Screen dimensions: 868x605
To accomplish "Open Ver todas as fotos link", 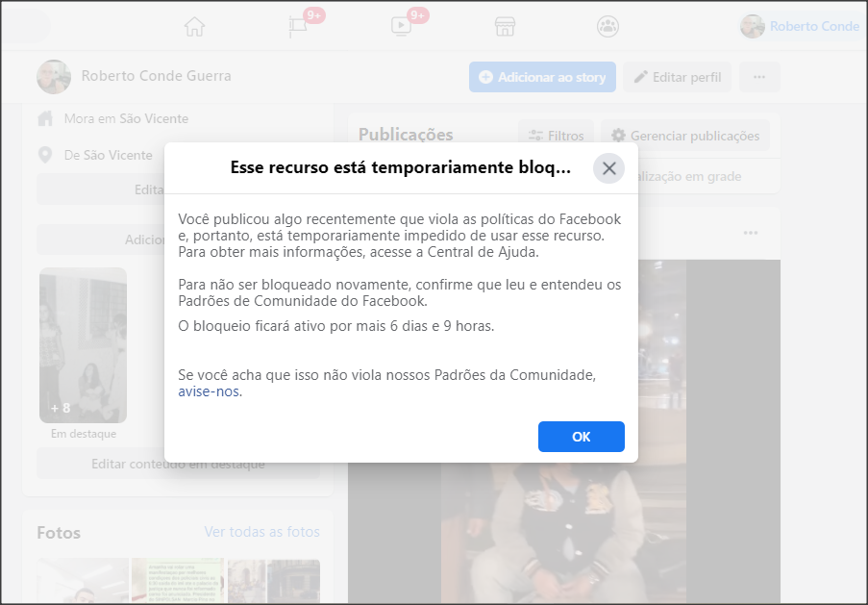I will [x=261, y=532].
